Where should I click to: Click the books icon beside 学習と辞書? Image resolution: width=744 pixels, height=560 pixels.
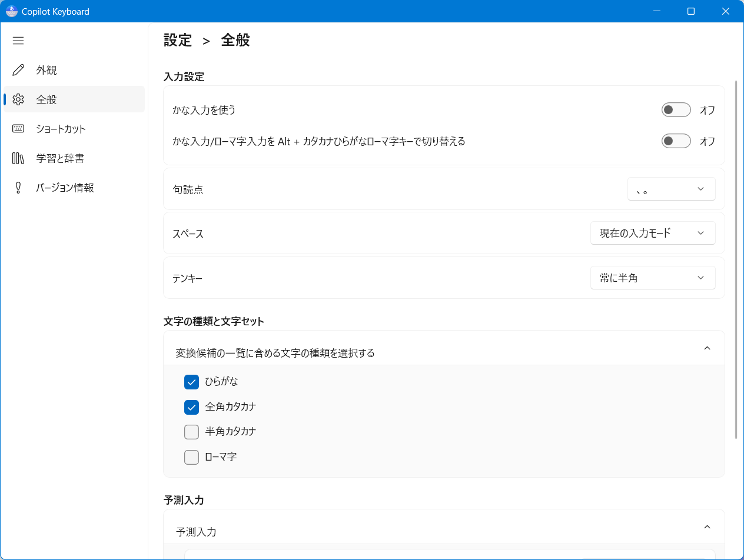[x=18, y=158]
